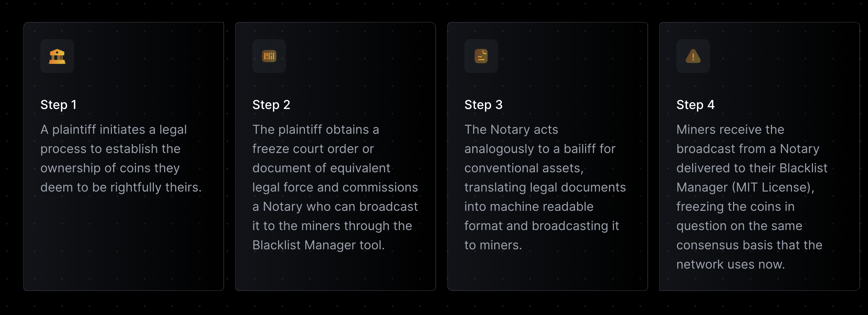This screenshot has height=315, width=868.
Task: Click the warning triangle icon in Step 4
Action: click(693, 56)
